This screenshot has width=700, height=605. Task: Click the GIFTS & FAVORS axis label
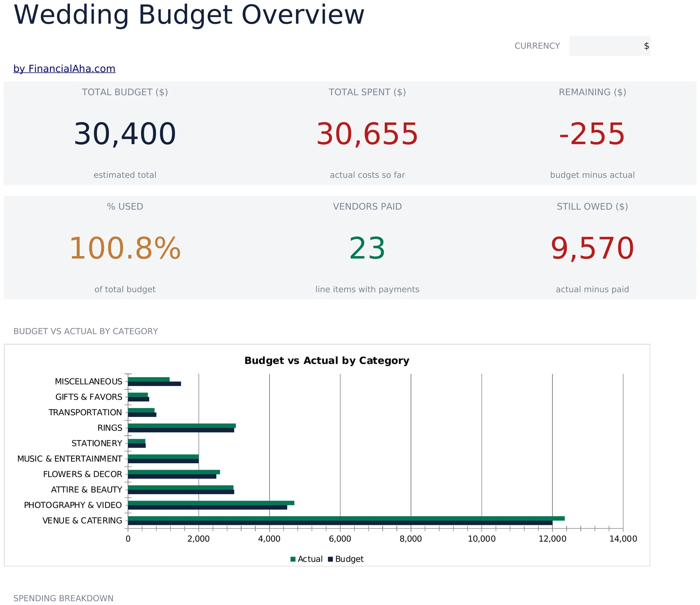(89, 397)
